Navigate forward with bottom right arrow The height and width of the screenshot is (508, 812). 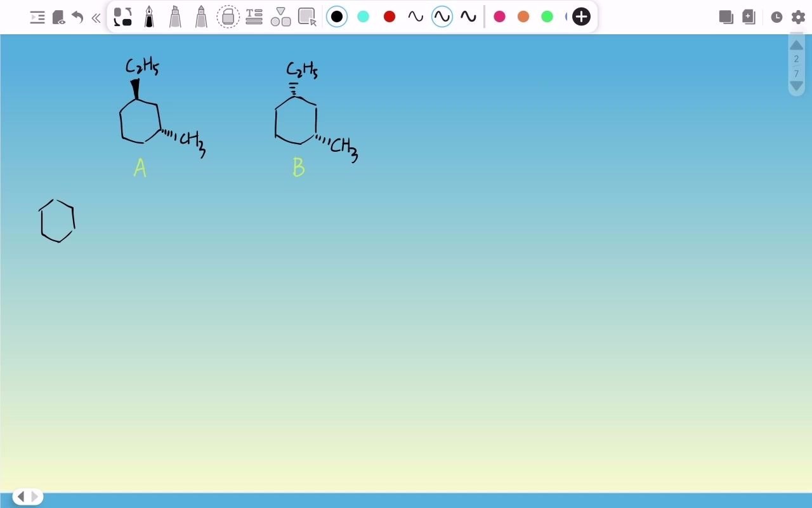tap(35, 497)
